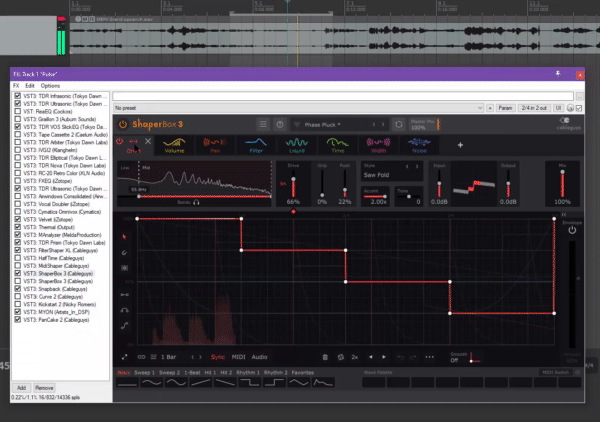
Task: Switch LFO trigger mode to MIDI
Action: (238, 357)
